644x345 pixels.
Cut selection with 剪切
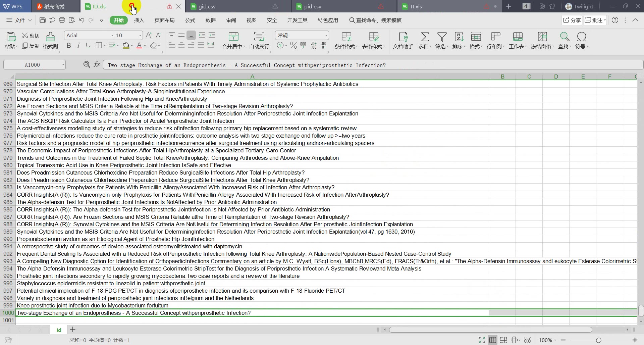coord(31,36)
